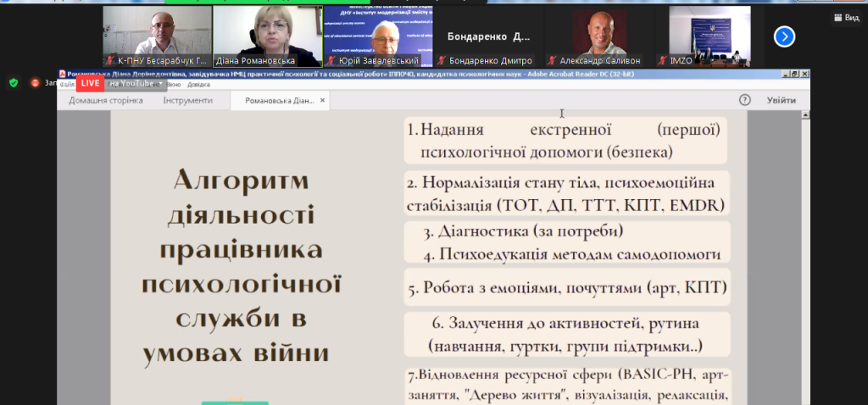Click the red recording indicator icon
868x405 pixels.
pos(35,83)
